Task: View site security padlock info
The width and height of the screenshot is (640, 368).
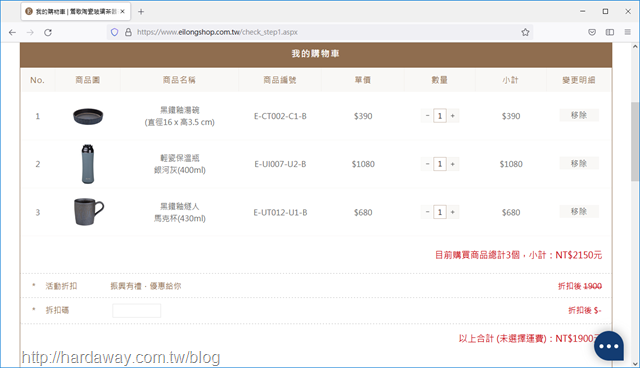Action: click(x=128, y=32)
